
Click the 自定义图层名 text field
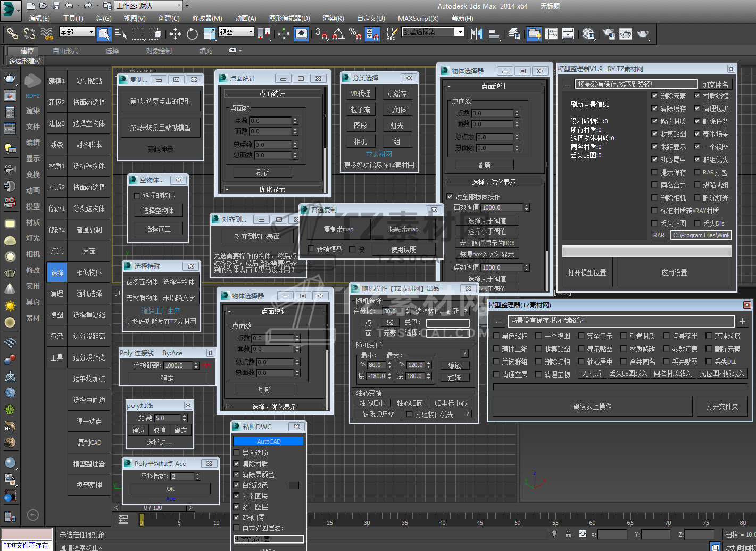[x=269, y=539]
